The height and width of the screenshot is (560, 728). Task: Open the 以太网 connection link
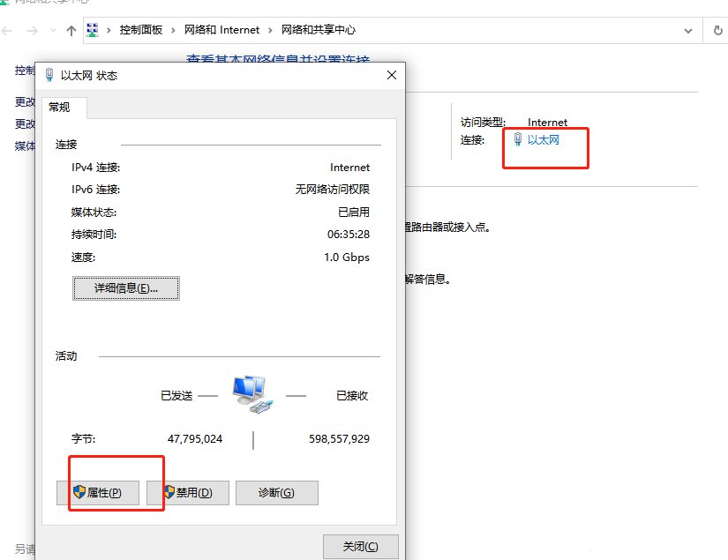(x=544, y=139)
